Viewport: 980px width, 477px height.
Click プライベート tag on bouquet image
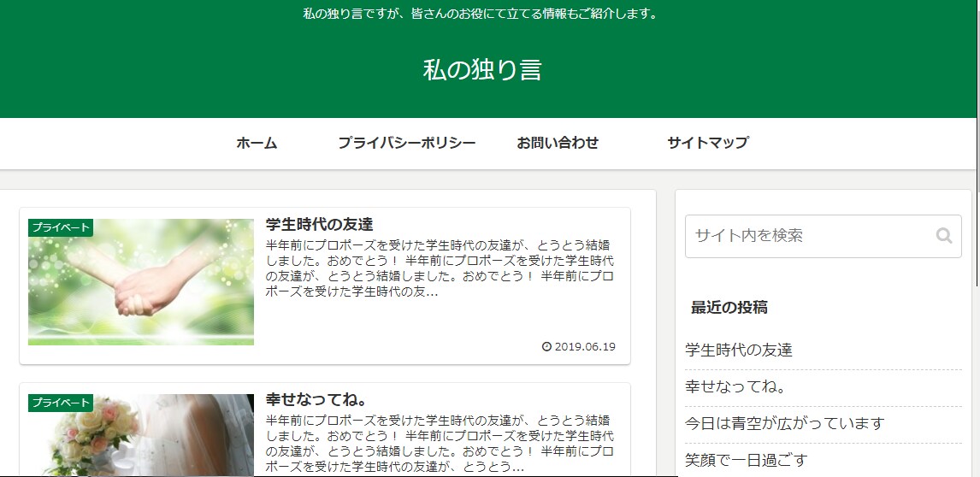(x=61, y=403)
